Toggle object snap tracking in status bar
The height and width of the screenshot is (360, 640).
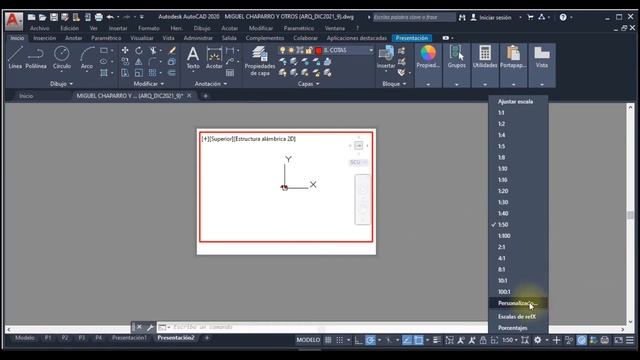tap(407, 340)
